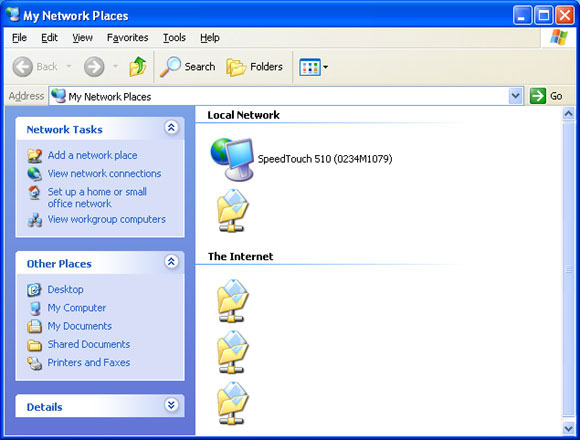Select the first network folder under The Internet
Screen dimensions: 580x440
point(232,301)
